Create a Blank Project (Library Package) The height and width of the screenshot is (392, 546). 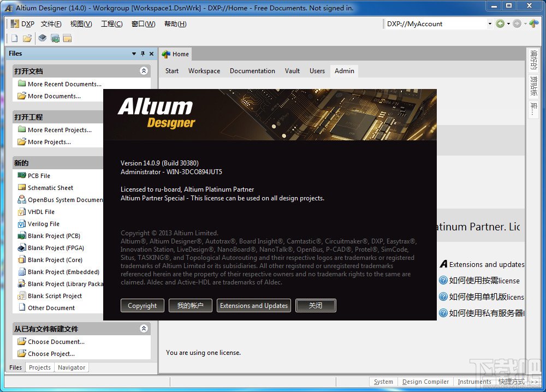point(65,284)
